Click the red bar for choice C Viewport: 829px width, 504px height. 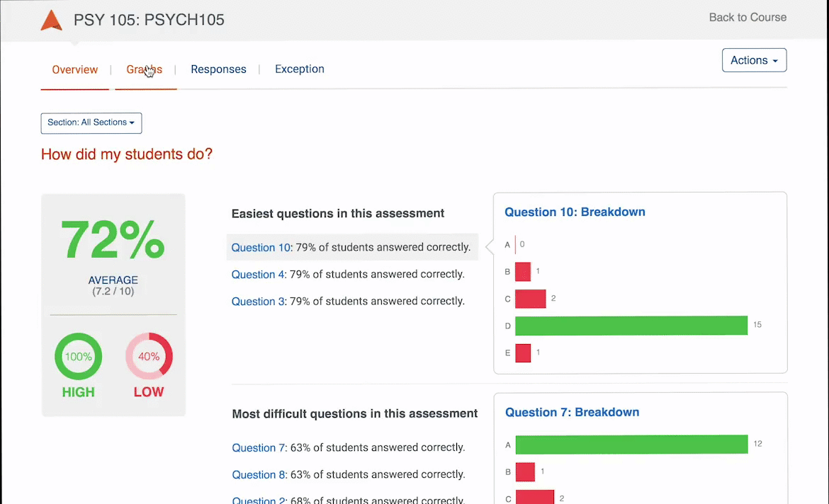coord(530,299)
